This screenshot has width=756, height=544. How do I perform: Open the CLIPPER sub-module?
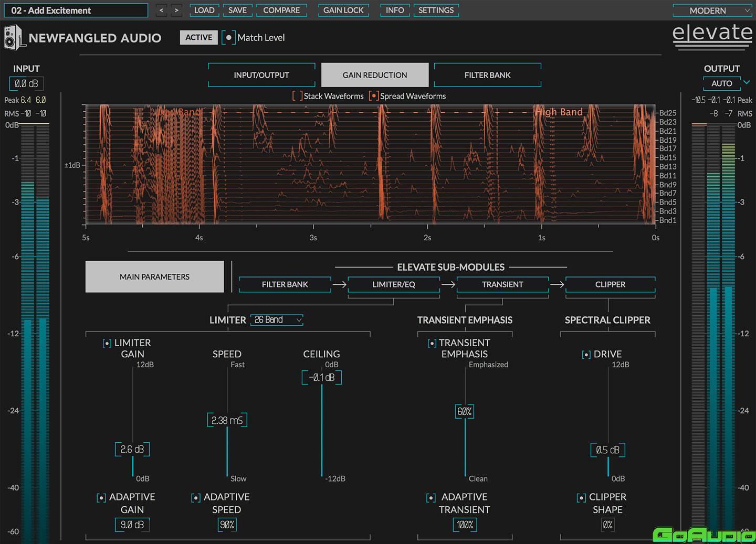pos(610,284)
